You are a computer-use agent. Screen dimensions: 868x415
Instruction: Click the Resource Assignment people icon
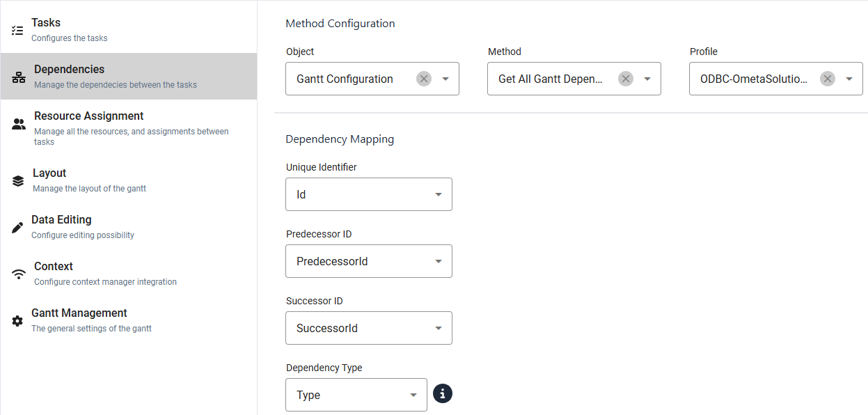tap(19, 125)
